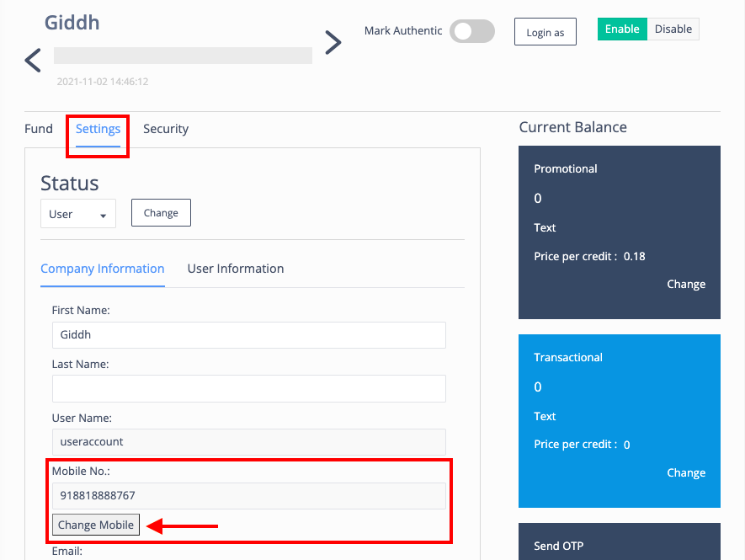Open the Fund tab
Viewport: 745px width, 560px height.
point(39,129)
